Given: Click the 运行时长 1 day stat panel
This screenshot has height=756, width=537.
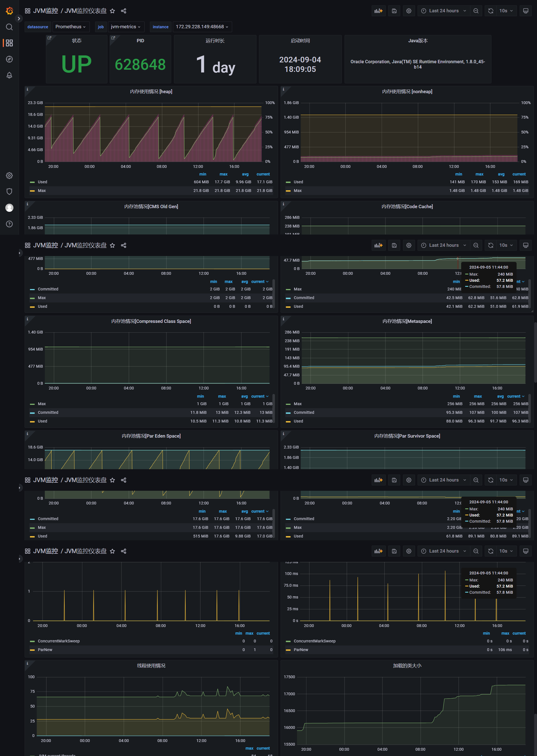Looking at the screenshot, I should pyautogui.click(x=215, y=59).
